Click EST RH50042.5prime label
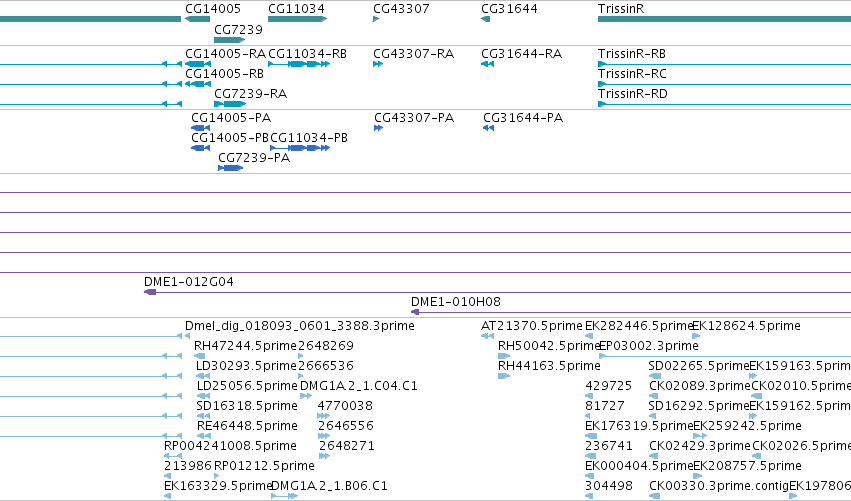Viewport: 851px width, 501px height. (548, 346)
